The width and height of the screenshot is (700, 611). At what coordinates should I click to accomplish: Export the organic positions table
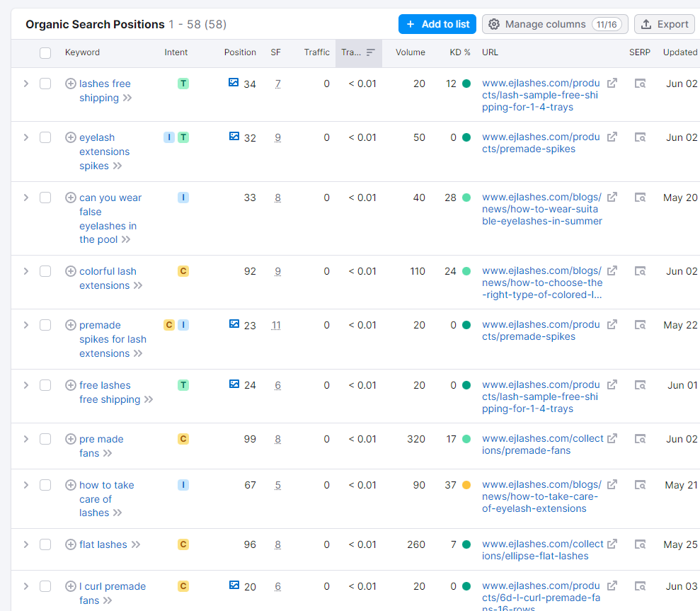[x=665, y=24]
